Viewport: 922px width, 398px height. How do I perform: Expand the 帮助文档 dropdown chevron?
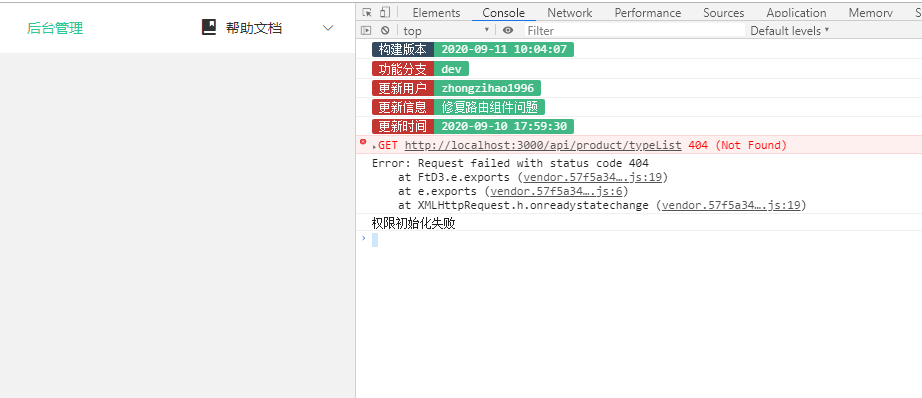click(328, 28)
